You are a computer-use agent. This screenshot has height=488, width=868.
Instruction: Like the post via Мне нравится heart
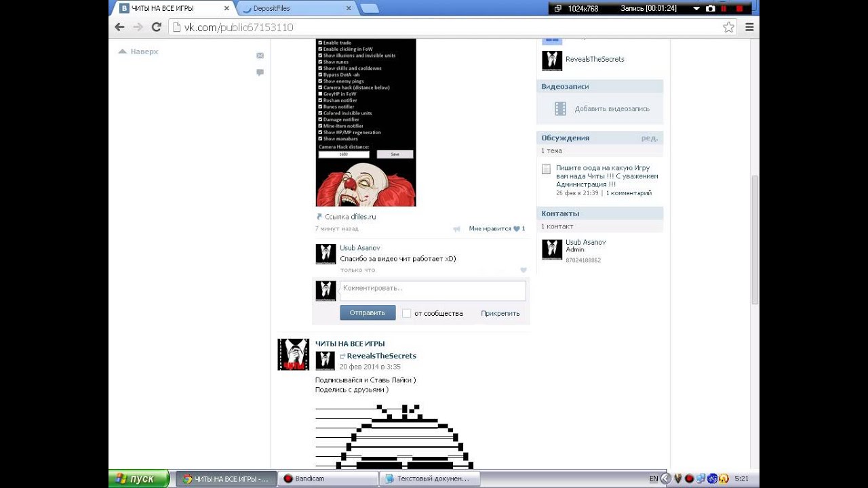[x=517, y=229]
